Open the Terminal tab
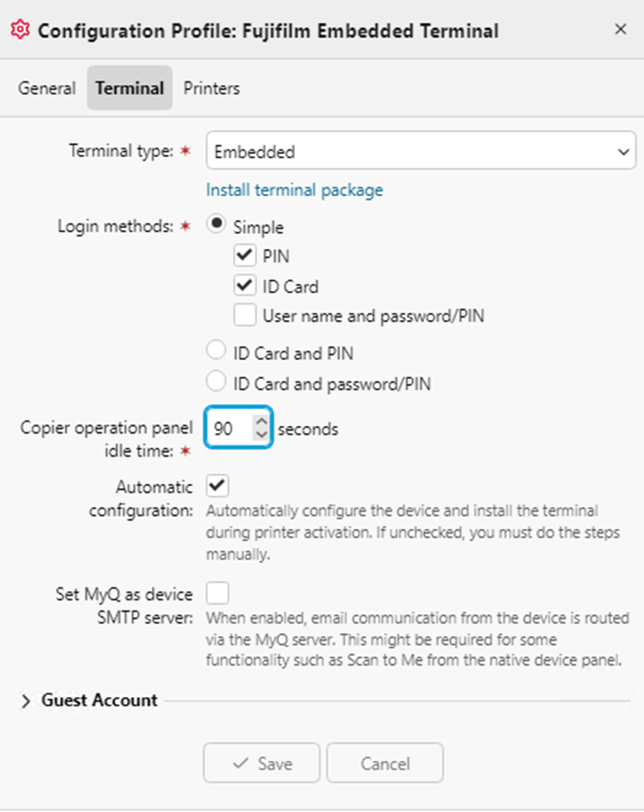644x812 pixels. (130, 88)
